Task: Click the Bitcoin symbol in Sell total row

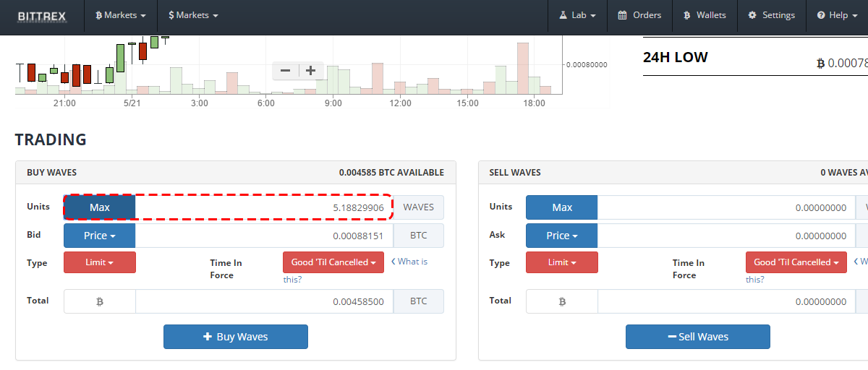Action: 562,301
